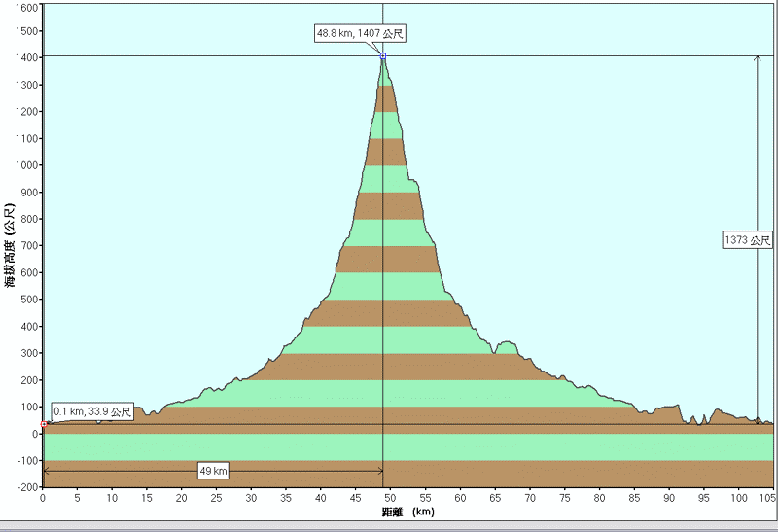Click the 1600 tick on the elevation axis
The height and width of the screenshot is (532, 778).
point(27,6)
